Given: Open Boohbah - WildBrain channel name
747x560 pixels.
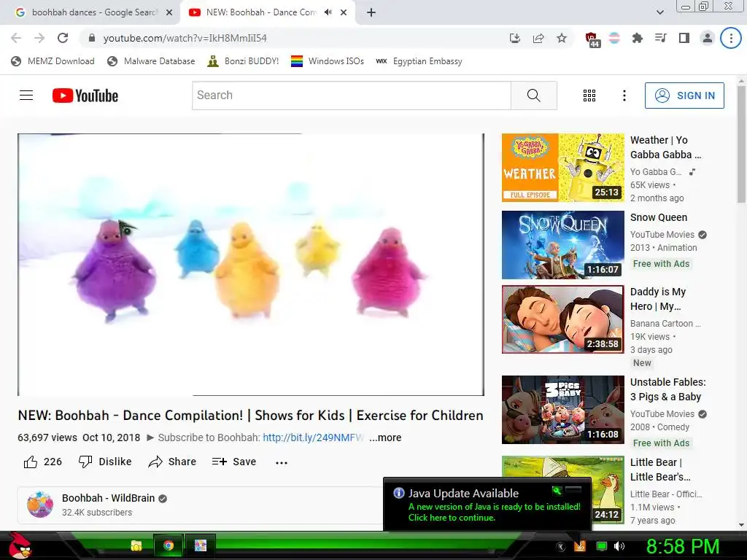Looking at the screenshot, I should coord(108,498).
